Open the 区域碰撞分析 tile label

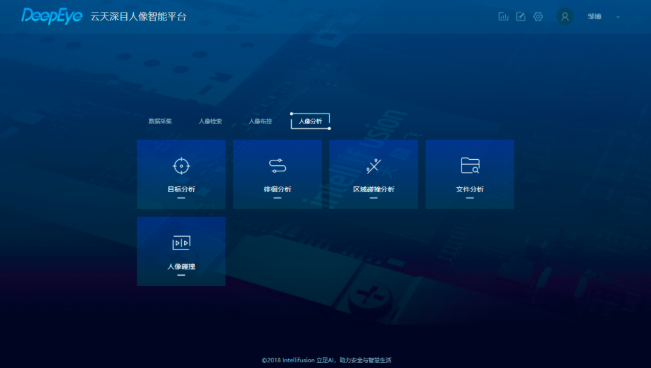coord(374,189)
